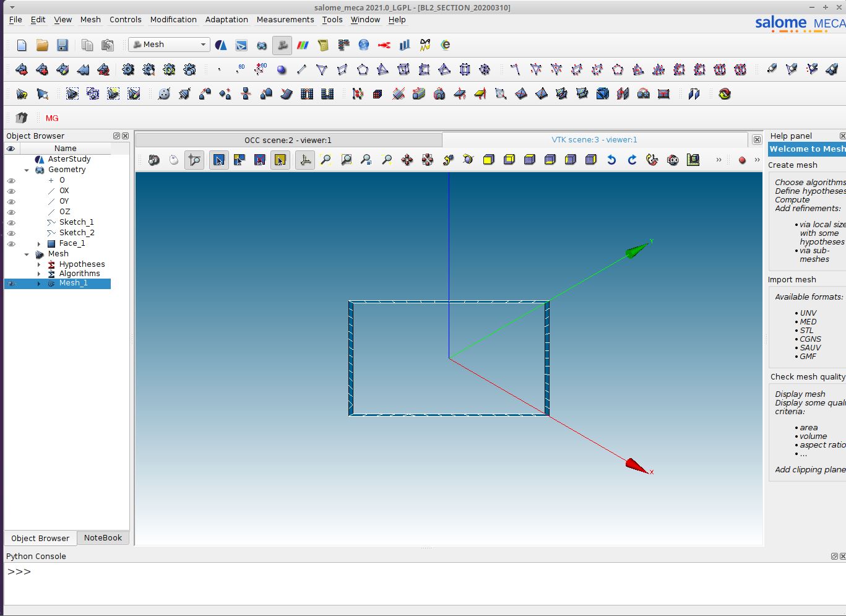Image resolution: width=846 pixels, height=616 pixels.
Task: Click the blue bar chart module icon
Action: tap(405, 45)
